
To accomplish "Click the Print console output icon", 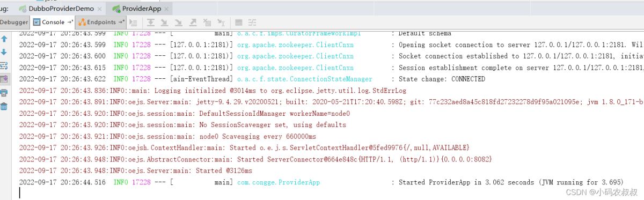I will [4, 92].
